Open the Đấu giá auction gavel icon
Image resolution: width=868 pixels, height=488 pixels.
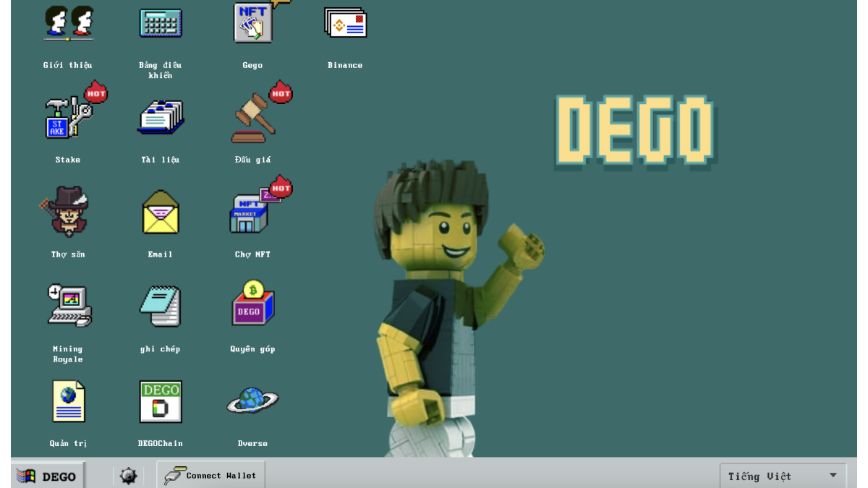[x=252, y=117]
